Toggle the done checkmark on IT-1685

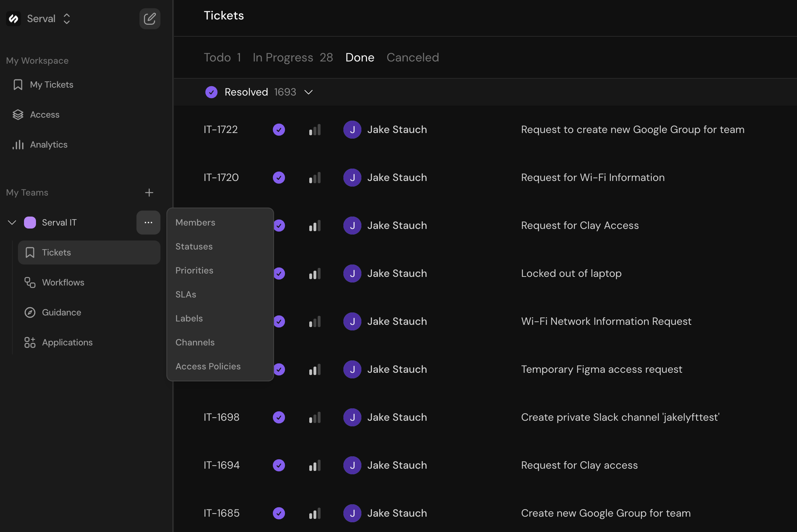coord(279,513)
